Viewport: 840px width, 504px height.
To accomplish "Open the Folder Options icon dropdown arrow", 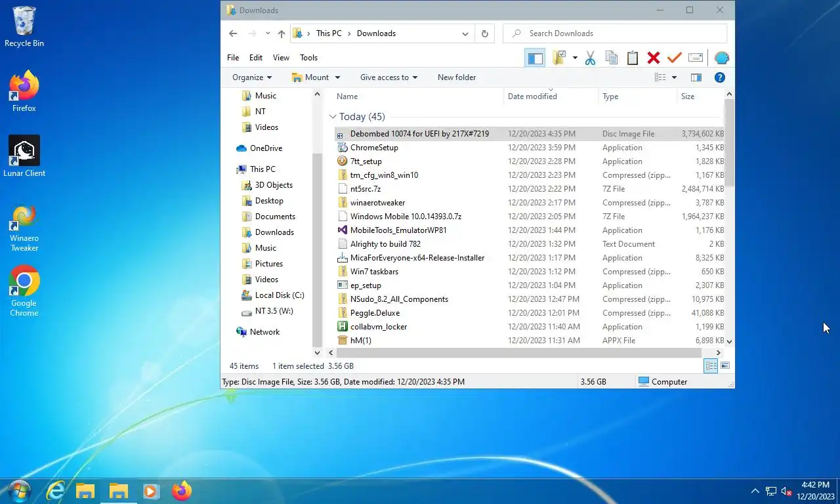I will [x=575, y=58].
